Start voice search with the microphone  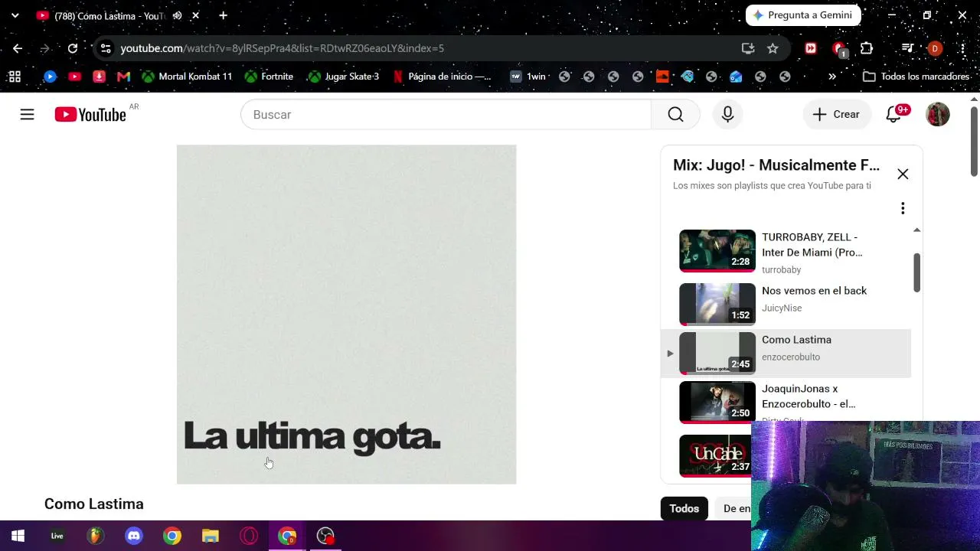727,115
